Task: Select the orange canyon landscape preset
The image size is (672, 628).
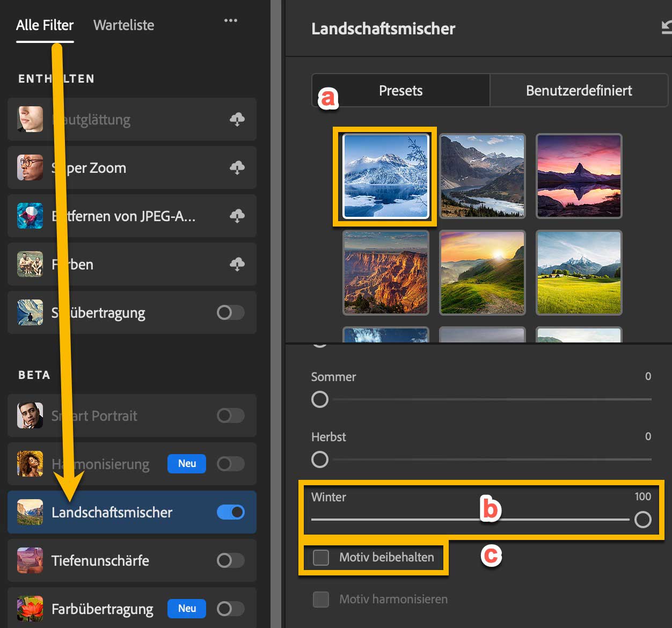Action: 386,272
